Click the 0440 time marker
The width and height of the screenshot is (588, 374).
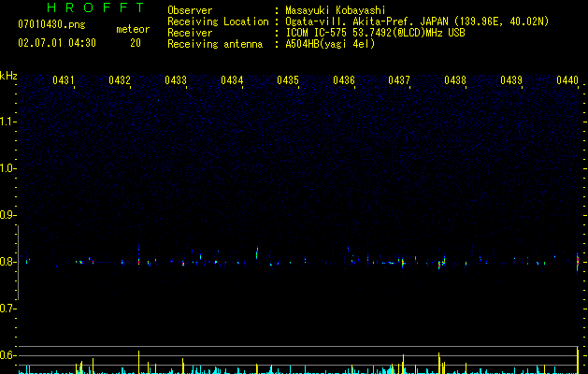click(567, 80)
